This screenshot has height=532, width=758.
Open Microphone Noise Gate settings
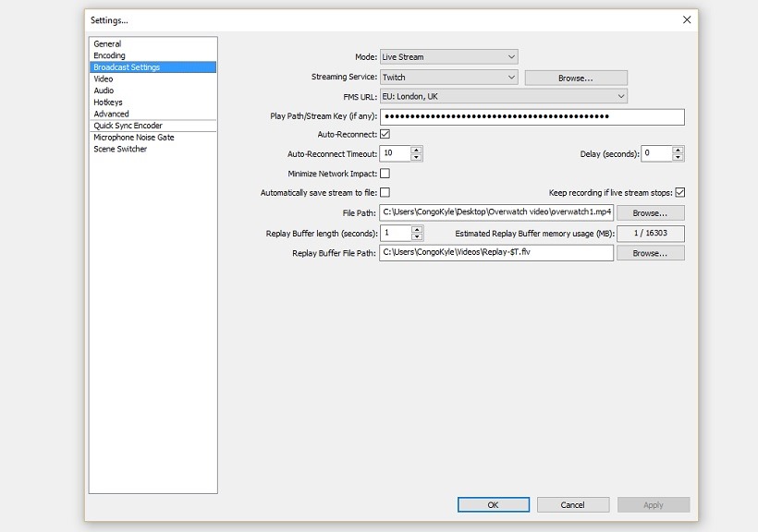pyautogui.click(x=153, y=138)
